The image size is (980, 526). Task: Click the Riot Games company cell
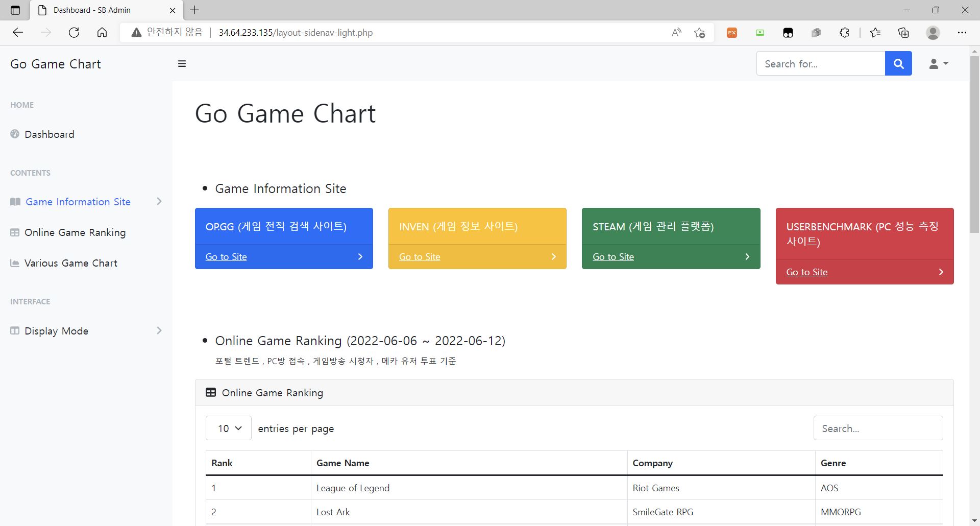click(721, 488)
